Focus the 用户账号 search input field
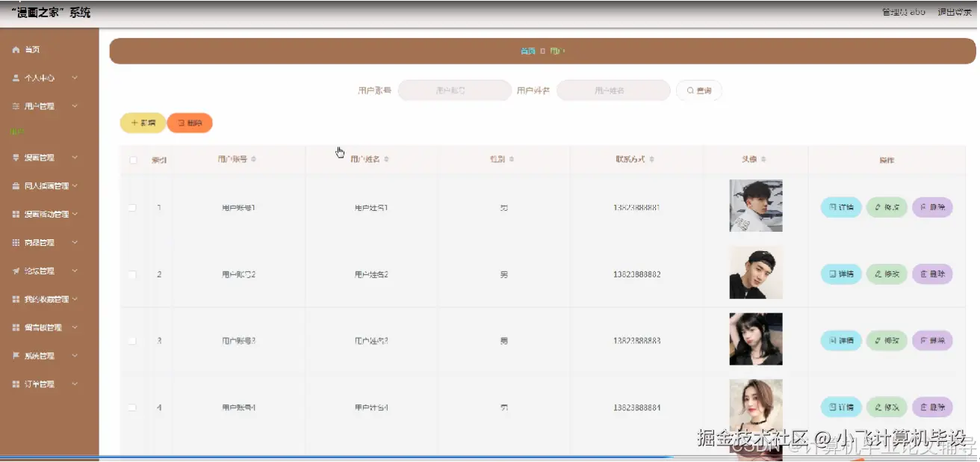The height and width of the screenshot is (462, 980). tap(455, 90)
